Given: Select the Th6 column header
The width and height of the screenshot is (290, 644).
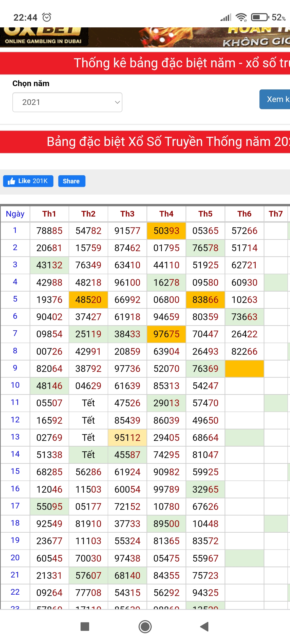Looking at the screenshot, I should pyautogui.click(x=244, y=214).
